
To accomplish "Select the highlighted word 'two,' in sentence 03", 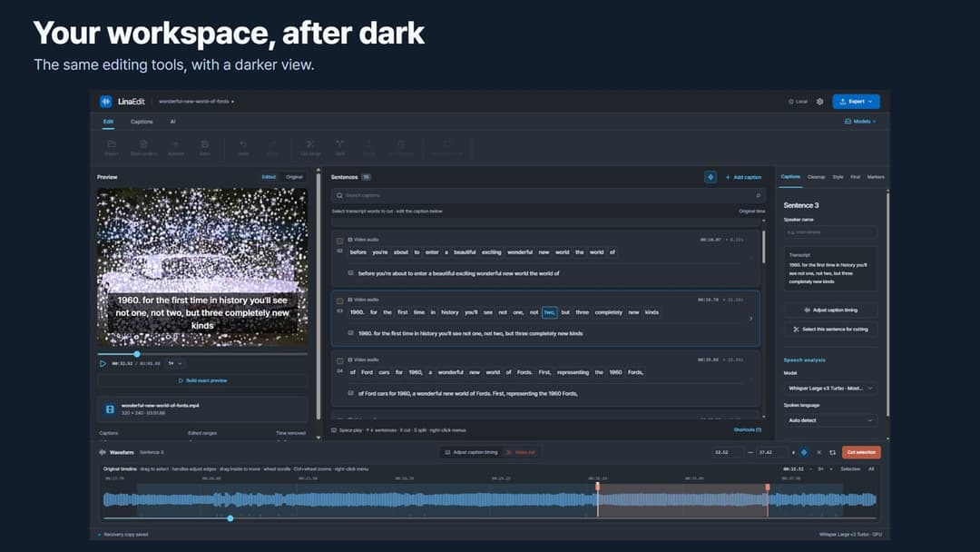I will [549, 312].
